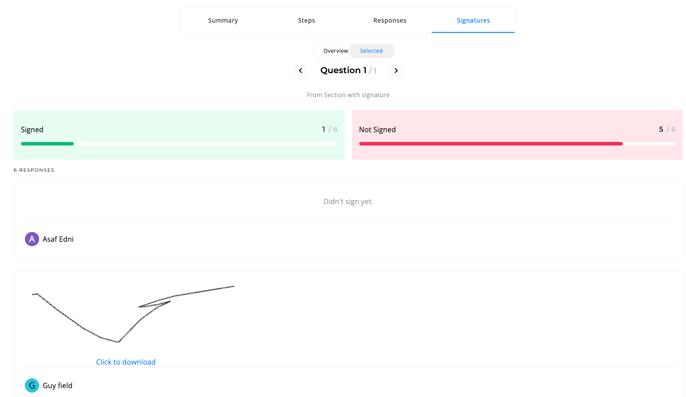Go to previous question using left chevron
The image size is (686, 397).
[x=301, y=70]
